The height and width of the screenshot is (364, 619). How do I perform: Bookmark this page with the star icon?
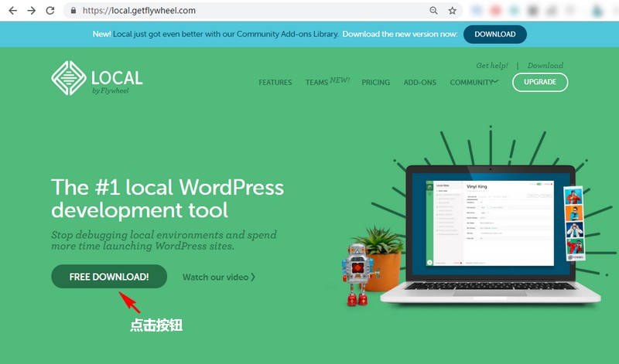pos(453,11)
